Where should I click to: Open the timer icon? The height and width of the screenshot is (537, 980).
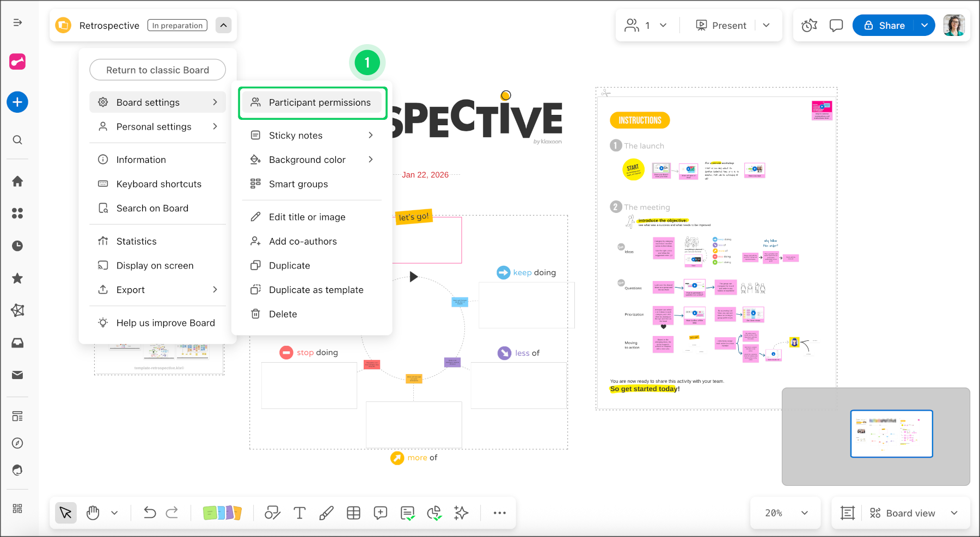point(809,26)
